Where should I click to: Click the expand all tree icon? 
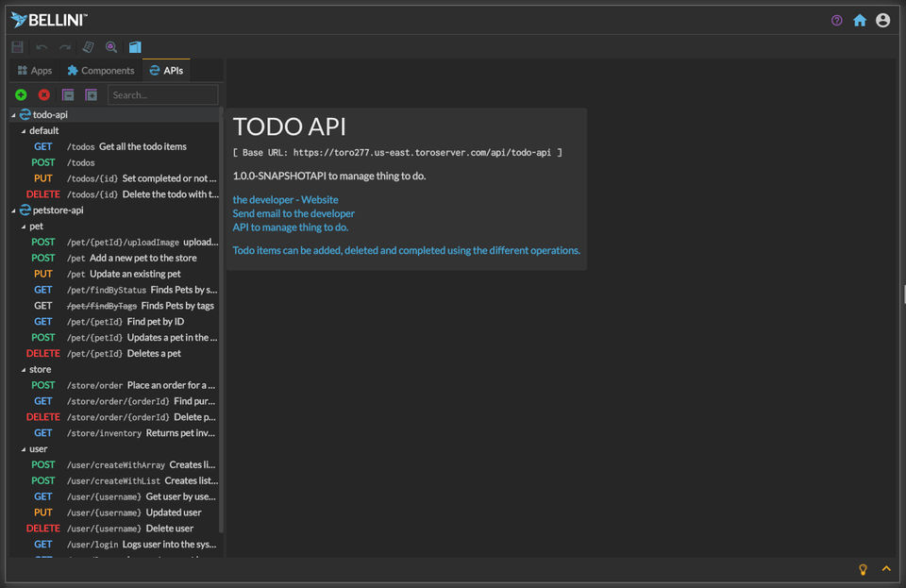pyautogui.click(x=92, y=94)
